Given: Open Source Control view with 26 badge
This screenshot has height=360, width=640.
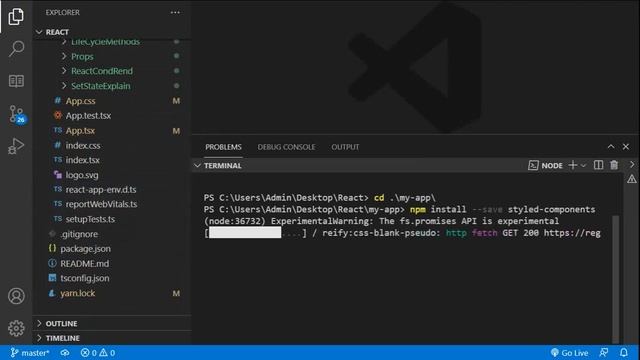Looking at the screenshot, I should [17, 114].
